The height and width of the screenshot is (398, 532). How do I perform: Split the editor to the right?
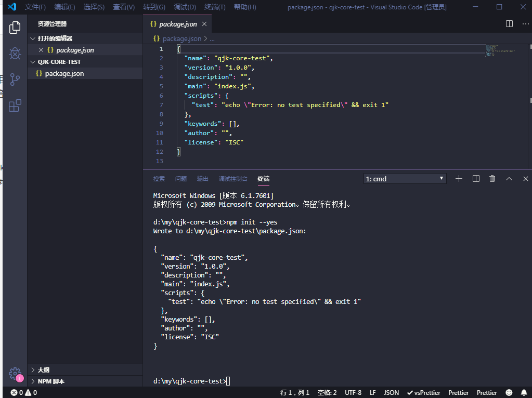click(x=509, y=24)
